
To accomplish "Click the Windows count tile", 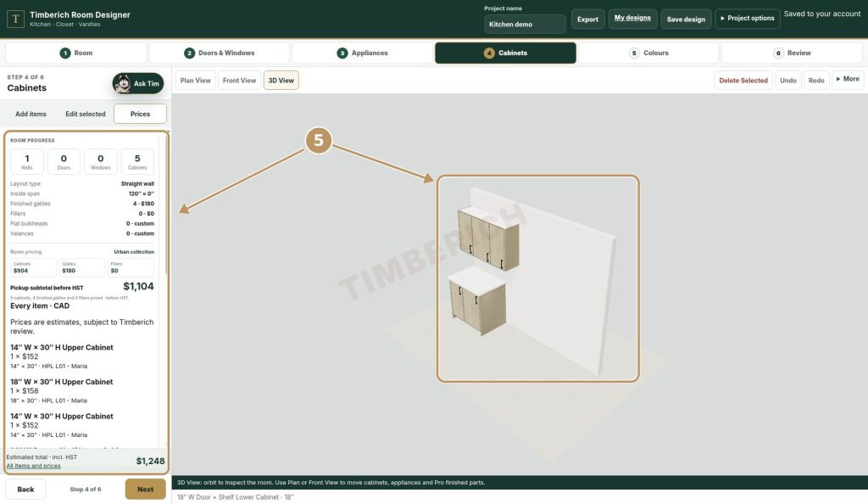I will (x=101, y=162).
